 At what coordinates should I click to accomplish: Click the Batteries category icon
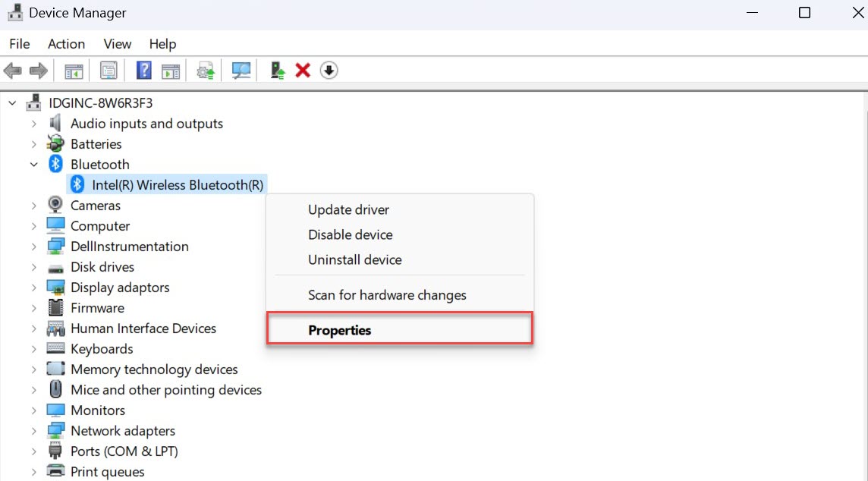55,143
